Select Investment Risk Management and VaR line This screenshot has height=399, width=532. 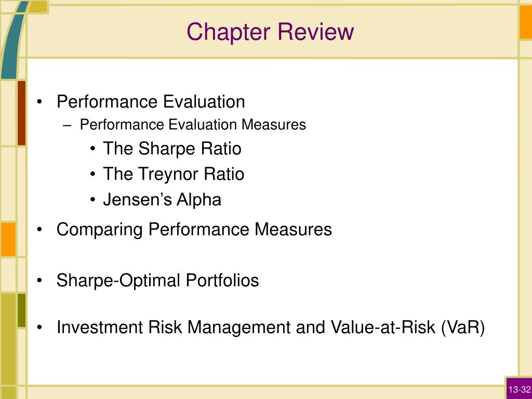click(270, 327)
